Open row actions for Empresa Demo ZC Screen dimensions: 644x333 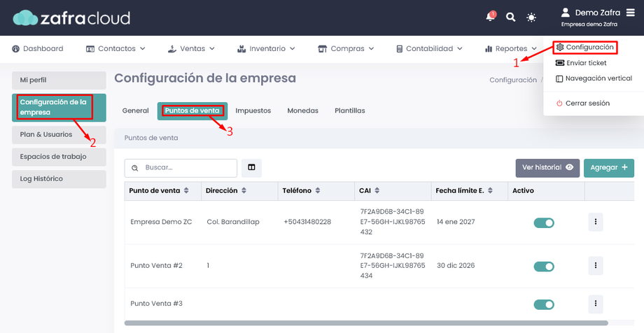596,222
